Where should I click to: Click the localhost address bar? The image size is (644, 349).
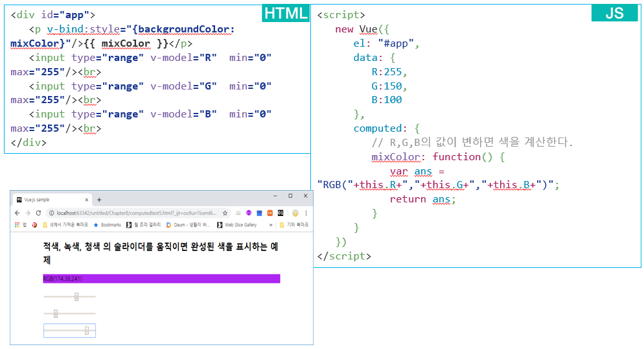tap(137, 213)
